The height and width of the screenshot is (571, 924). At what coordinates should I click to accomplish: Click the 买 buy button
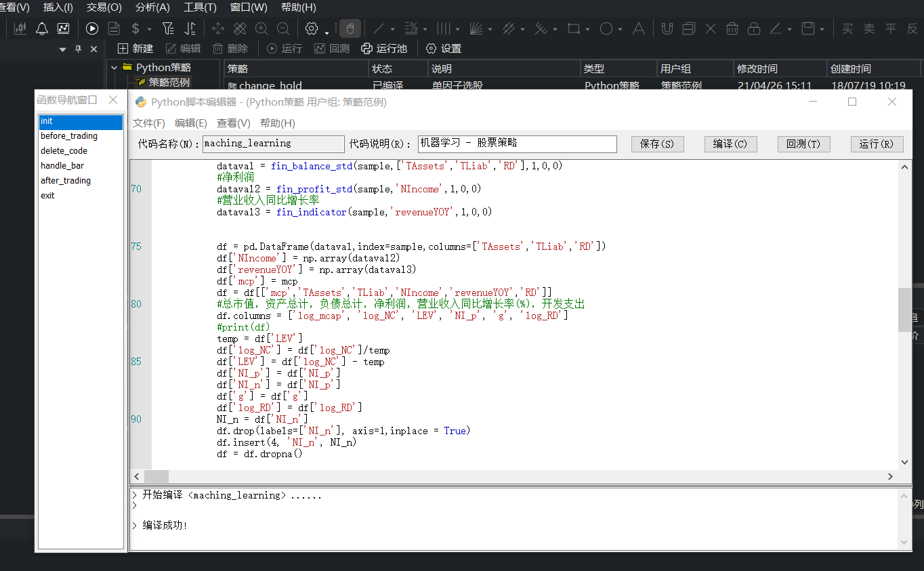[847, 28]
